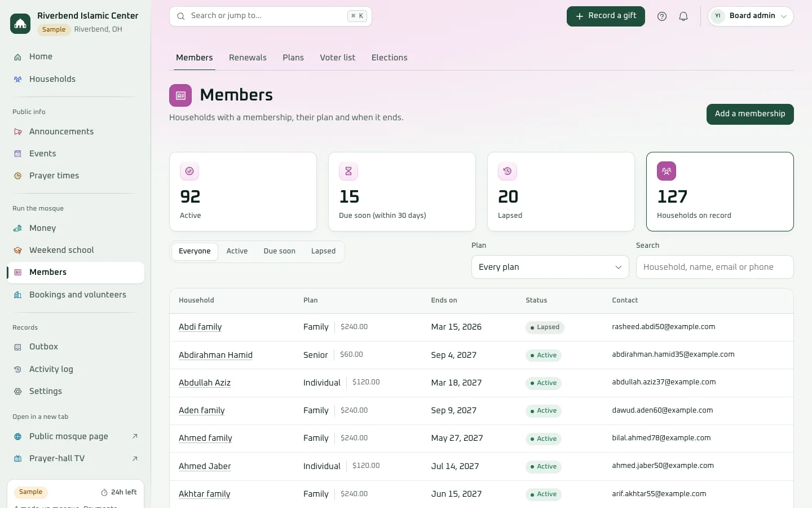Viewport: 812px width, 508px height.
Task: Select the Members tab
Action: (195, 58)
